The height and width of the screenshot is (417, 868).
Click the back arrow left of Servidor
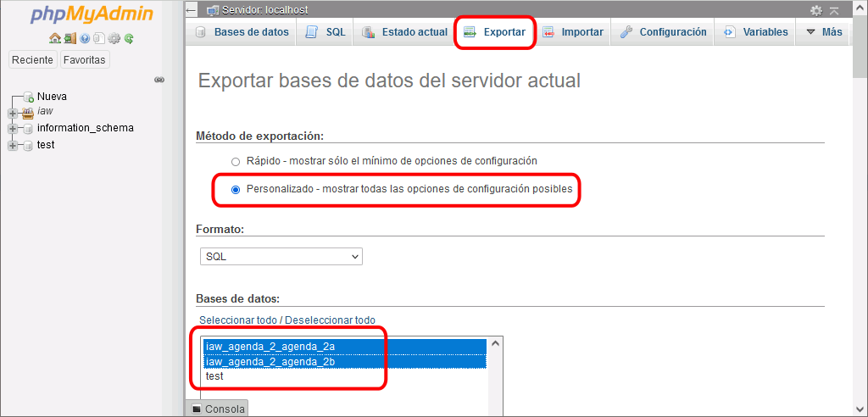click(x=191, y=10)
